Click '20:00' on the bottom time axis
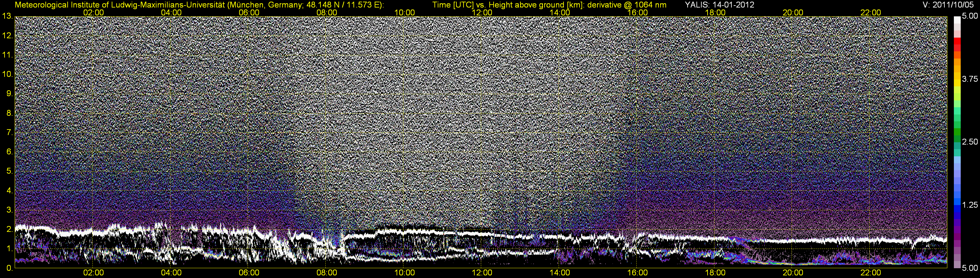 (x=793, y=273)
